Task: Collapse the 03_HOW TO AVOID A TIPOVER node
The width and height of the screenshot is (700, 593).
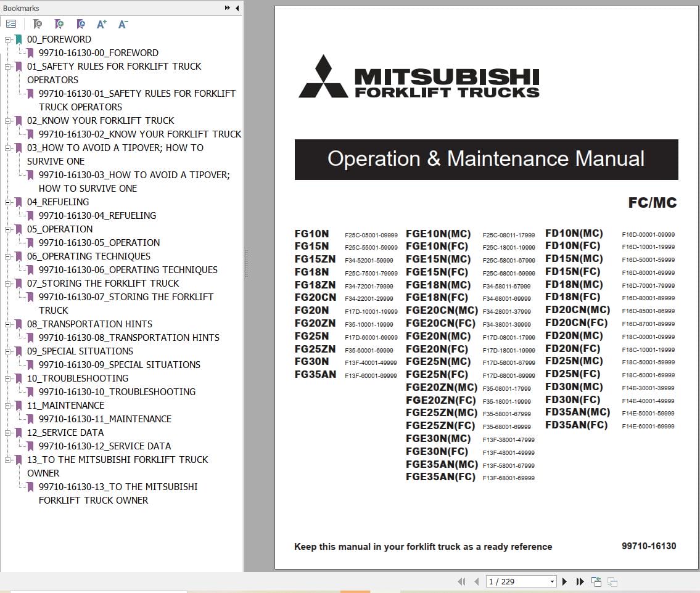Action: [7, 148]
